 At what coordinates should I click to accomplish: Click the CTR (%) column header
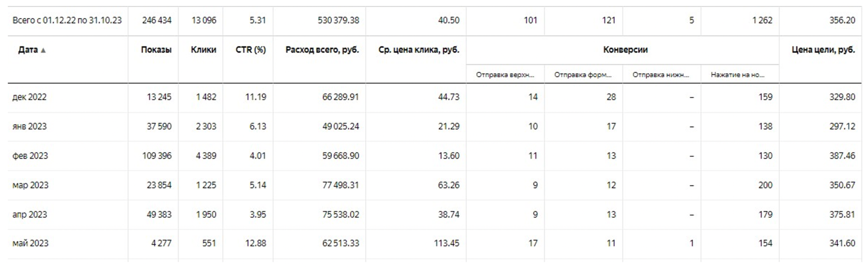(x=251, y=50)
